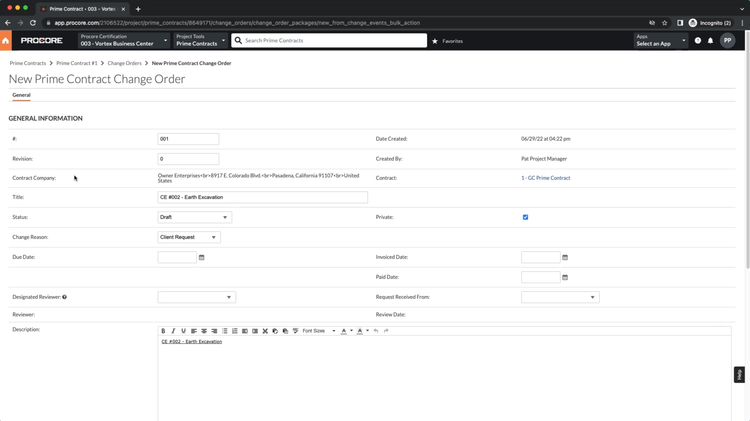
Task: Go to Change Orders breadcrumb
Action: (124, 63)
